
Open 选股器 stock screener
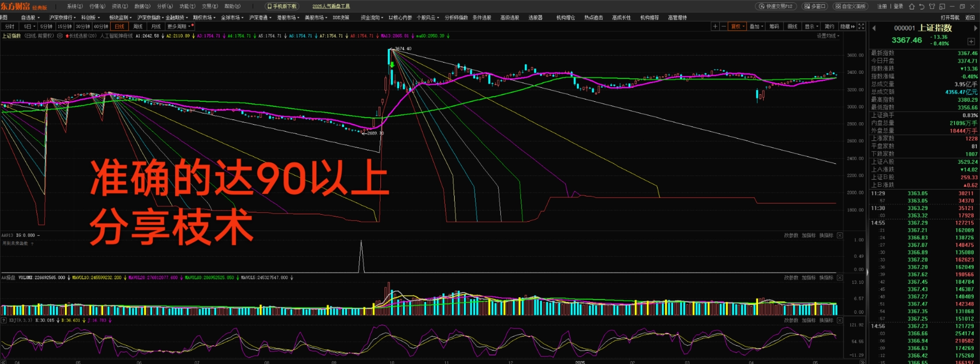tap(536, 17)
